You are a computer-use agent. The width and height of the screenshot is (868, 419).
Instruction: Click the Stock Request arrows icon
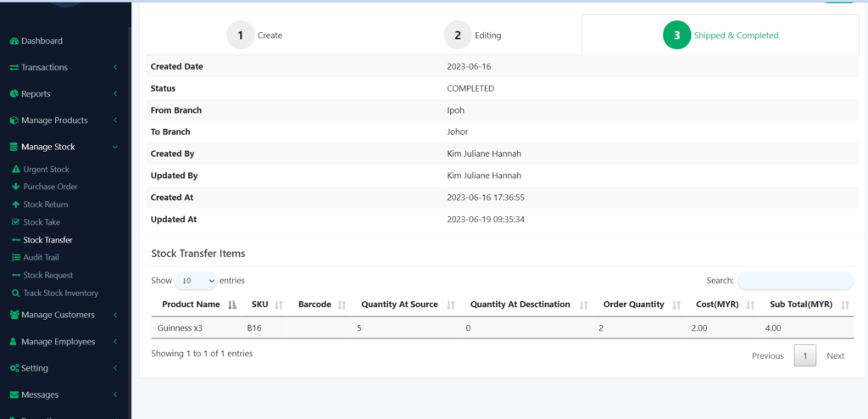pyautogui.click(x=15, y=275)
